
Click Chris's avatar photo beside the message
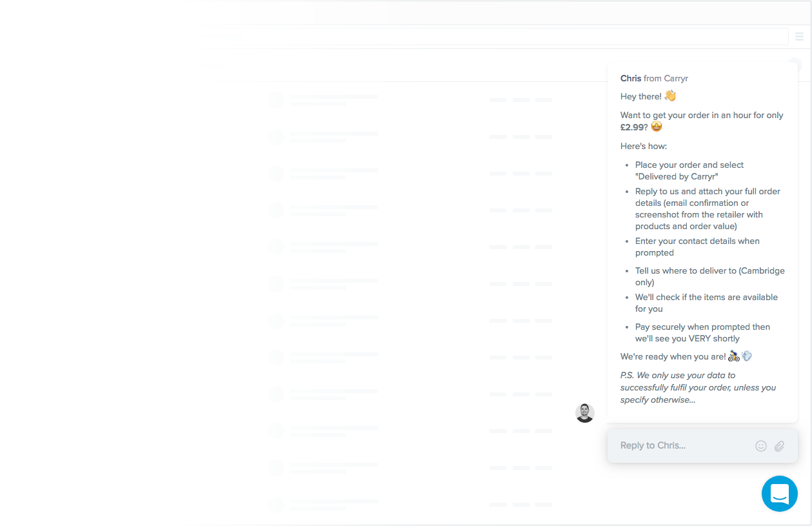(585, 413)
